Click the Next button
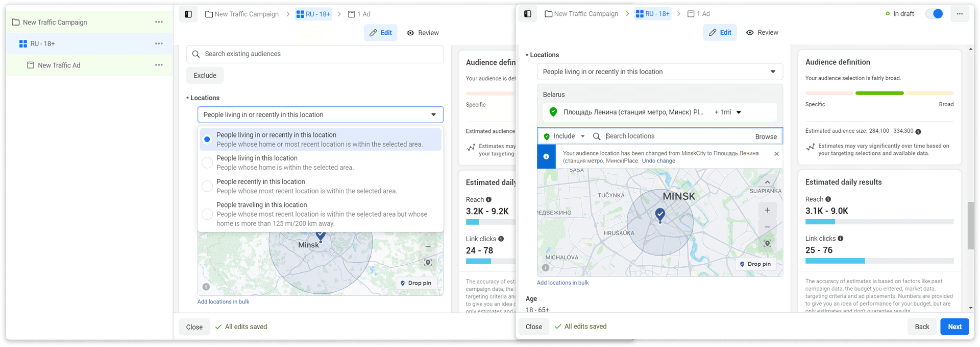 point(954,327)
